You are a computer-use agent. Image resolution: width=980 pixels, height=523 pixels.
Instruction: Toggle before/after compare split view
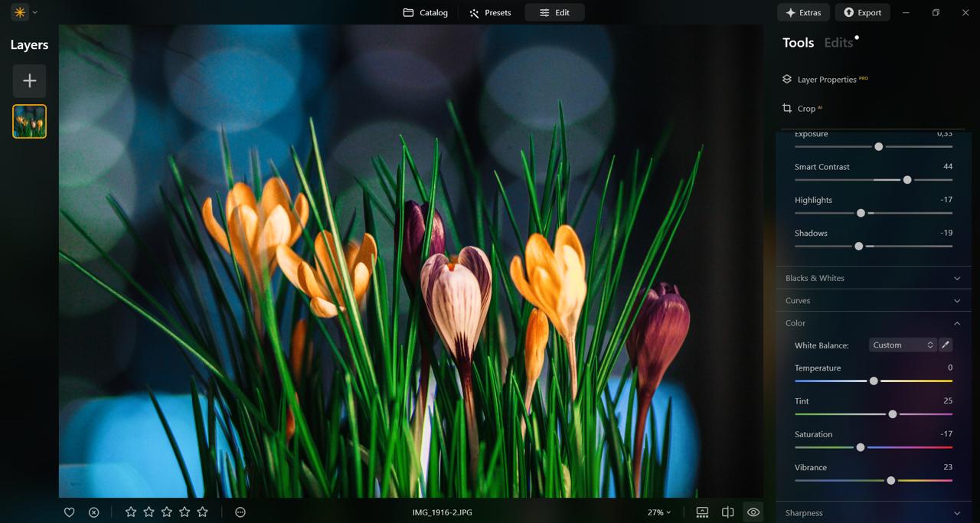click(x=728, y=512)
